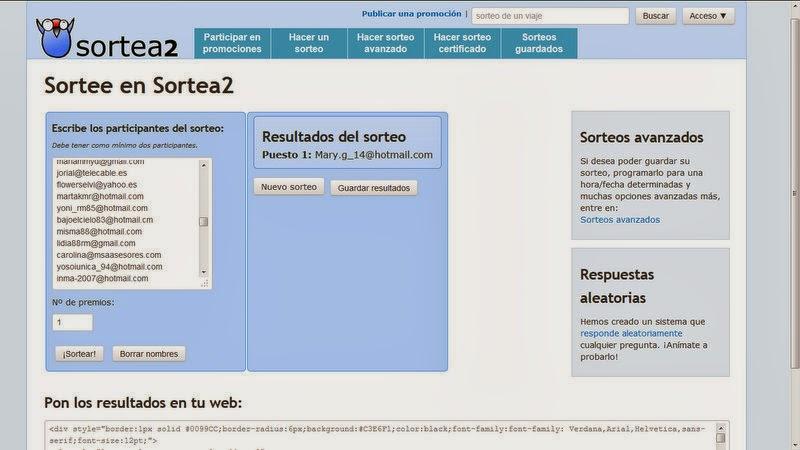Click inside the participants list textarea
The height and width of the screenshot is (450, 800).
125,222
